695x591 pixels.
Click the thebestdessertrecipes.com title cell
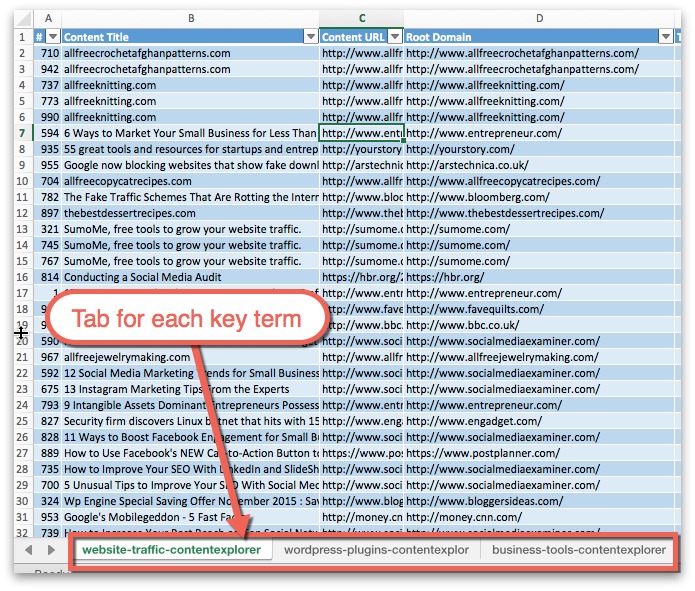click(191, 213)
